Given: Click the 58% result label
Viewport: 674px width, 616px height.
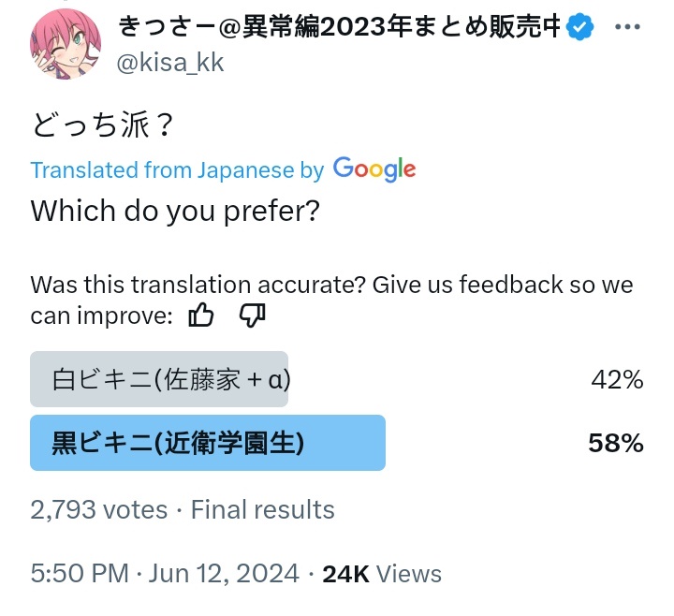Looking at the screenshot, I should click(x=616, y=443).
